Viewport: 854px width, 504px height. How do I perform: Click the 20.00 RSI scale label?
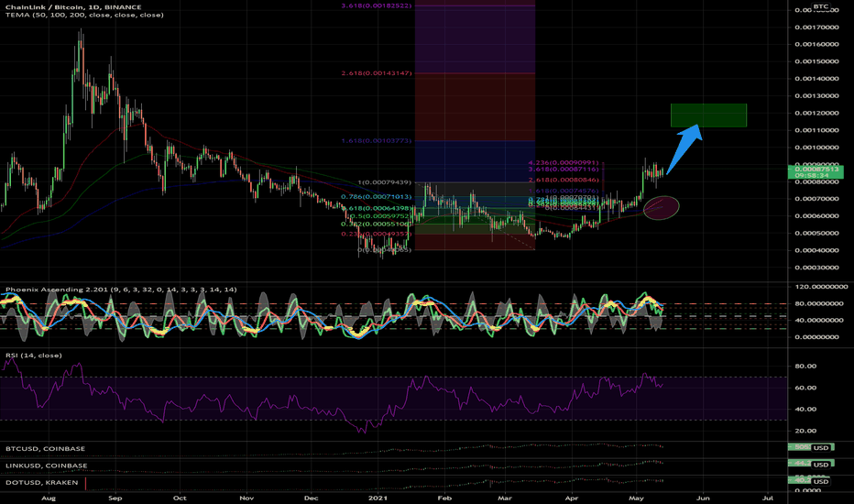click(x=805, y=431)
